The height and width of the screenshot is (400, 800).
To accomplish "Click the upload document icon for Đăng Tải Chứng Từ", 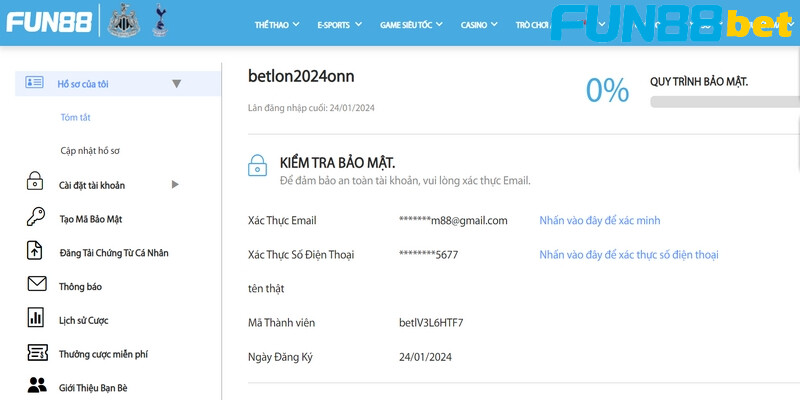I will click(34, 251).
